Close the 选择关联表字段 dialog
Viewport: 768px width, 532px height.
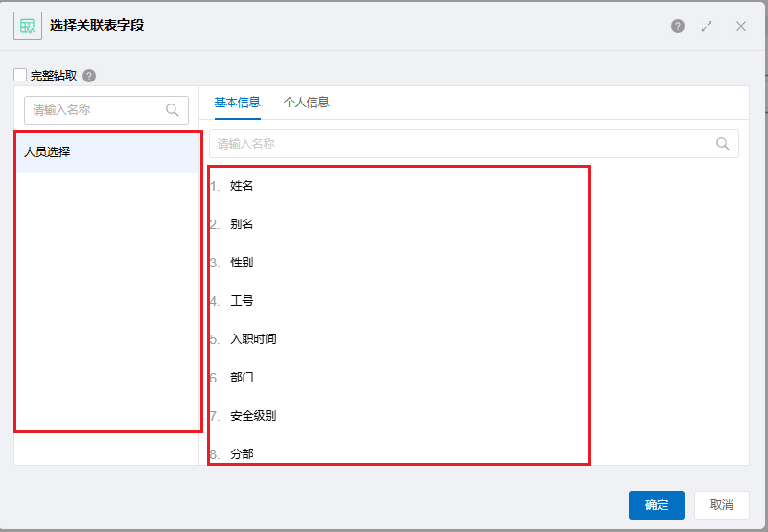tap(740, 26)
